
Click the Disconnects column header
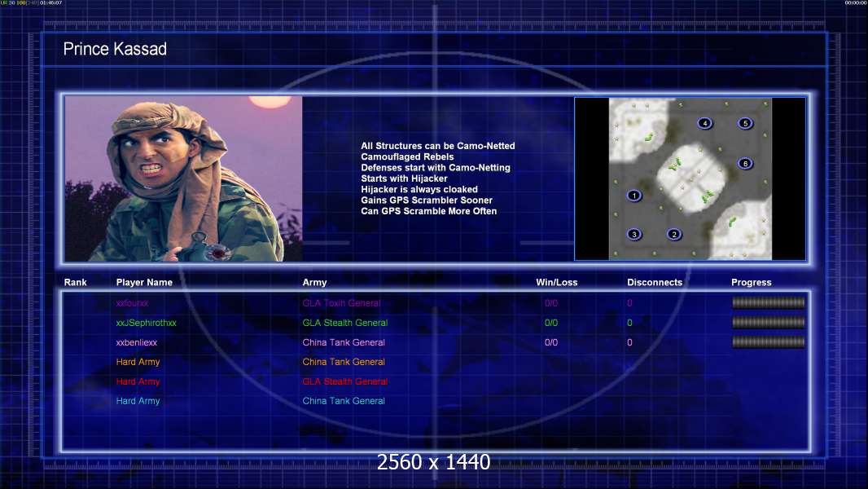pyautogui.click(x=655, y=283)
